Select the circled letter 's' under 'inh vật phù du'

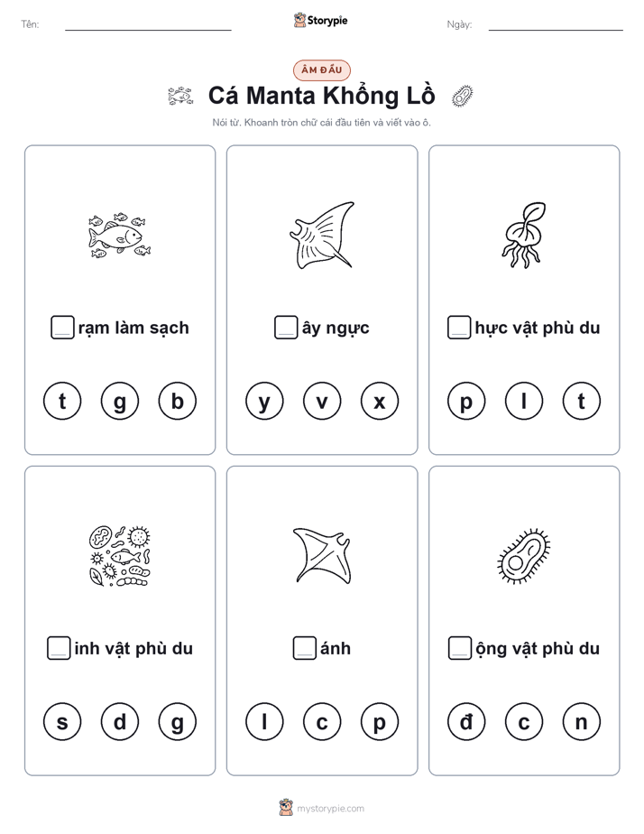coord(62,722)
